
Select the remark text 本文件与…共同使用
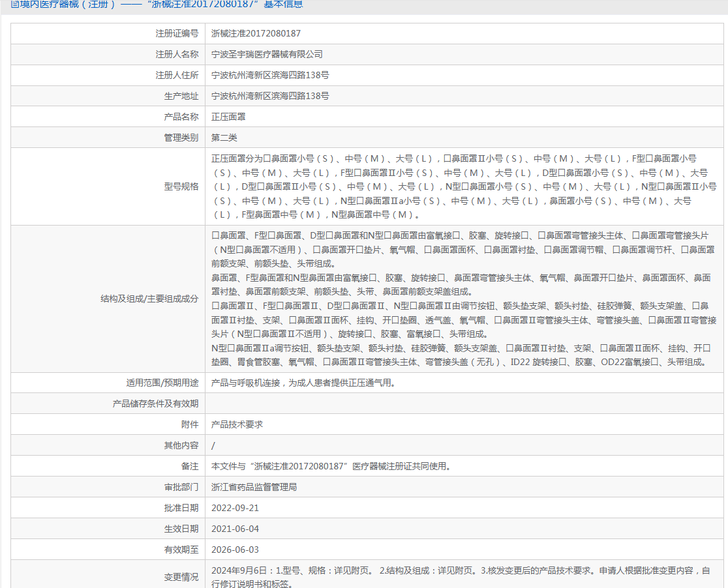click(331, 466)
